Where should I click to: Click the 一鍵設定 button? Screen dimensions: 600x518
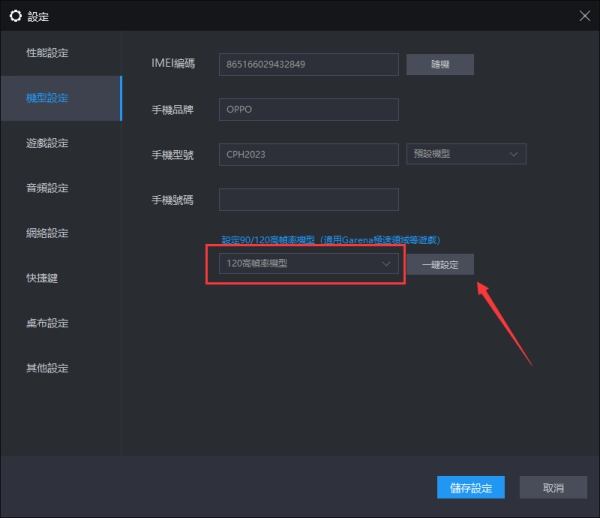tap(440, 264)
